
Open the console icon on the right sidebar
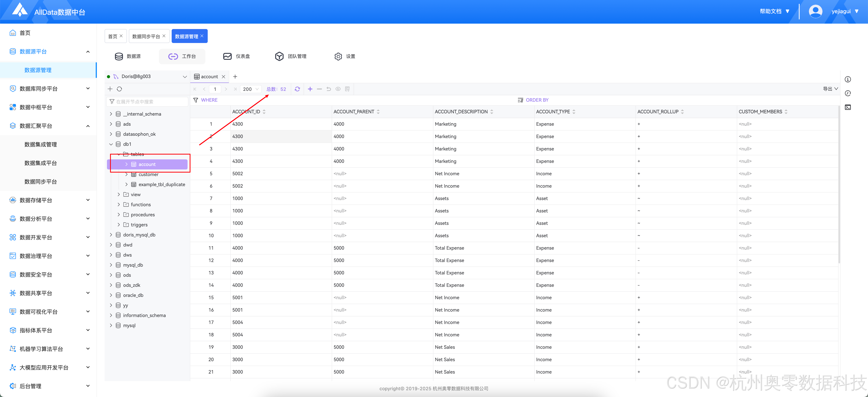(847, 107)
